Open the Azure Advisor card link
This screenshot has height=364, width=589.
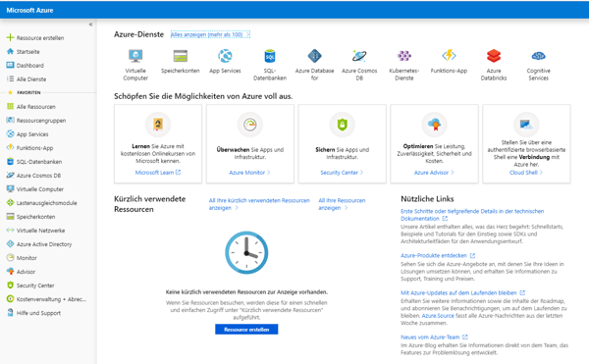[434, 173]
